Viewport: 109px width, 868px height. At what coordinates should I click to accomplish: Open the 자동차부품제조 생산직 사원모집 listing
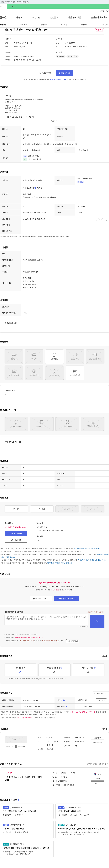click(23, 778)
